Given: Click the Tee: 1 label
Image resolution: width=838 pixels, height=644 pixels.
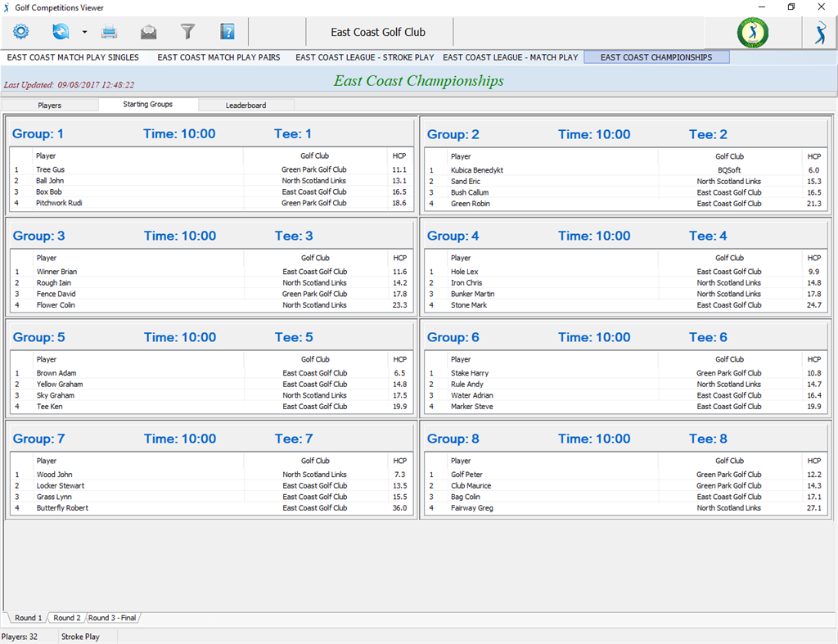Looking at the screenshot, I should [x=293, y=133].
